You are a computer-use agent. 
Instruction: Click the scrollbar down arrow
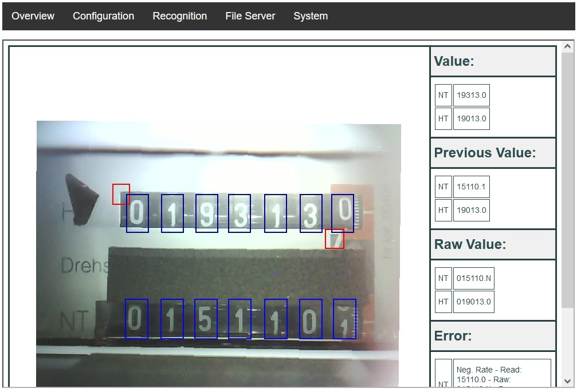568,381
